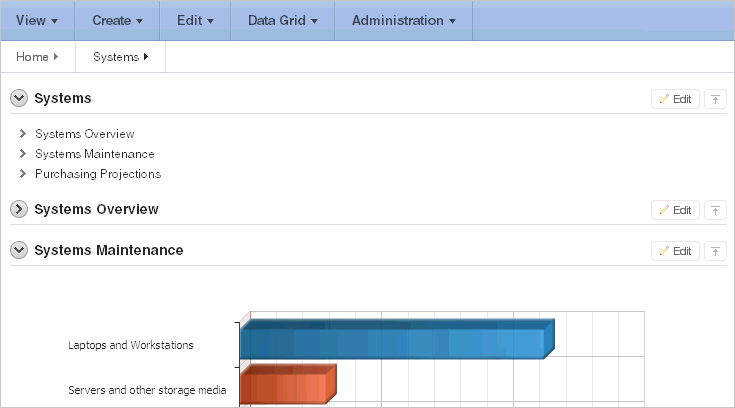Screen dimensions: 735x408
Task: Click the chevron next to Purchasing Projections link
Action: tap(22, 174)
